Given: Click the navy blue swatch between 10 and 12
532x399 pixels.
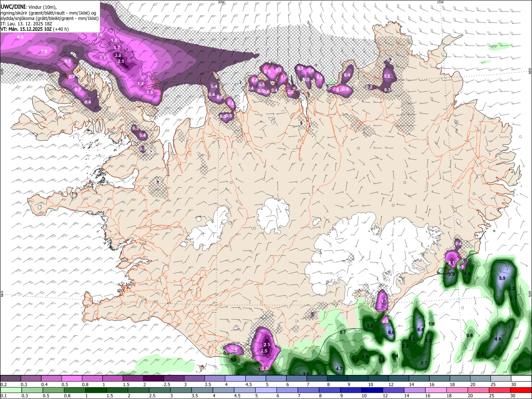Looking at the screenshot, I should click(x=372, y=390).
